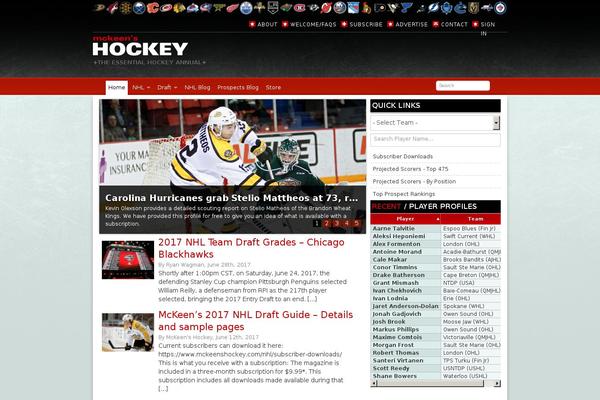Image resolution: width=600 pixels, height=400 pixels.
Task: Open Projected Scorers - By Position link
Action: (414, 181)
